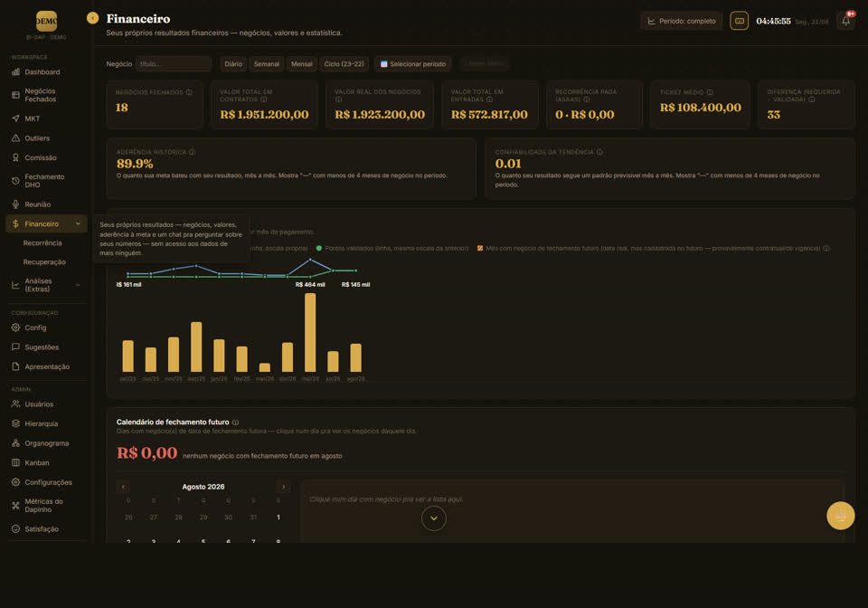Select Ciclo (23-22) period filter
The height and width of the screenshot is (608, 868).
(x=344, y=63)
